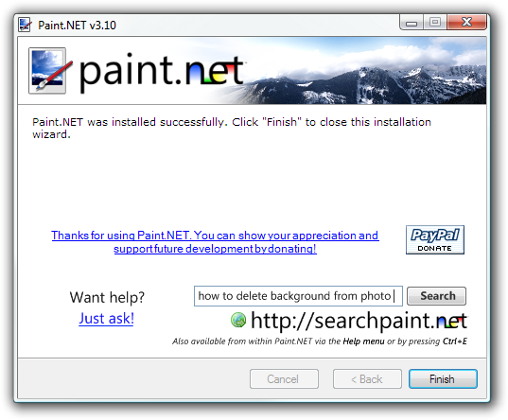The height and width of the screenshot is (420, 508).
Task: Click the http://searchpaint.net address text
Action: click(359, 321)
